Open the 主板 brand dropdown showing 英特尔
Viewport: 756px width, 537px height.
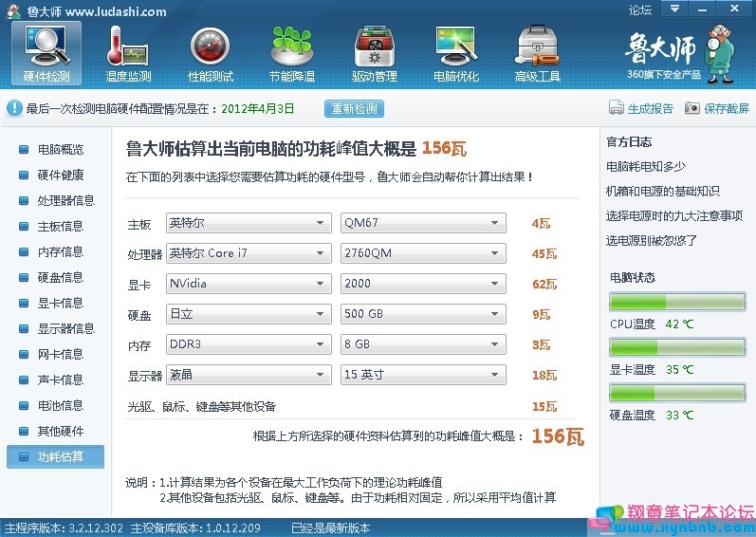249,223
